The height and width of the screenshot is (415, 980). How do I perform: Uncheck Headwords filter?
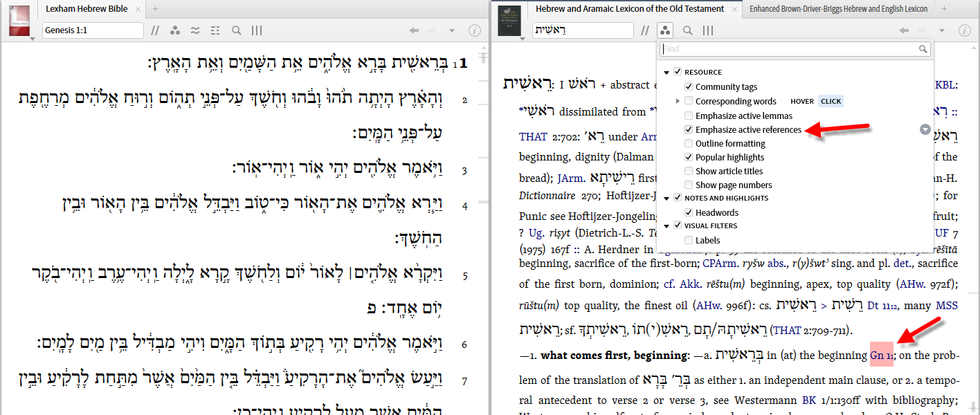689,212
